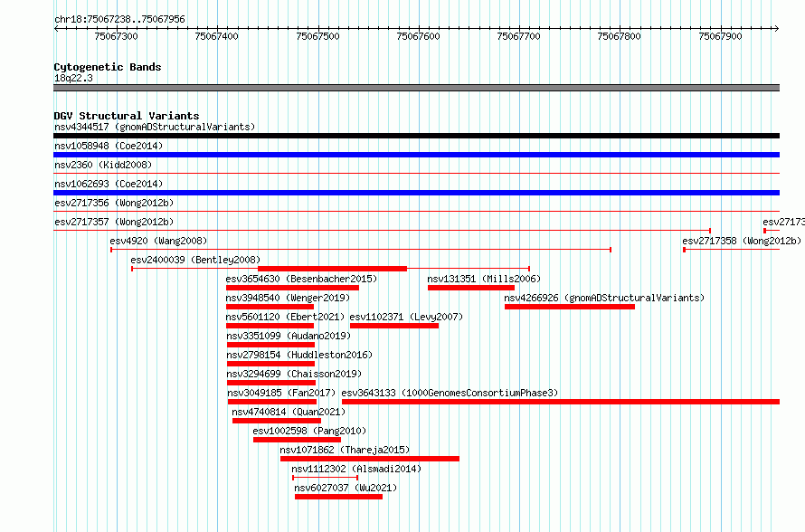This screenshot has height=532, width=805.
Task: Click the 75067300 ruler position
Action: (x=116, y=36)
